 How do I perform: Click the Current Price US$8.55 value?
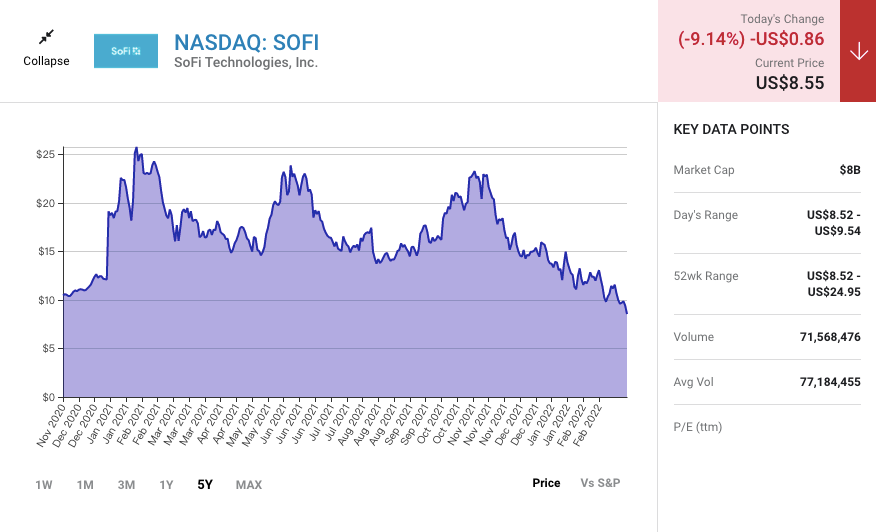coord(790,83)
